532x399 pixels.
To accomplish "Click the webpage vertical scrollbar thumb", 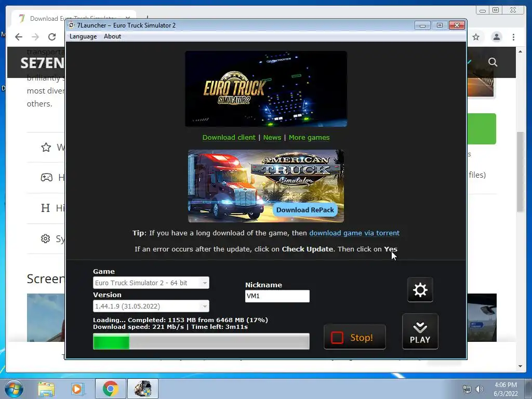I will [x=520, y=171].
